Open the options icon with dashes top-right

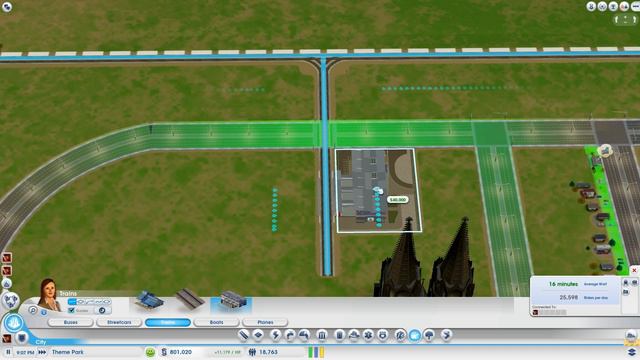[x=636, y=6]
